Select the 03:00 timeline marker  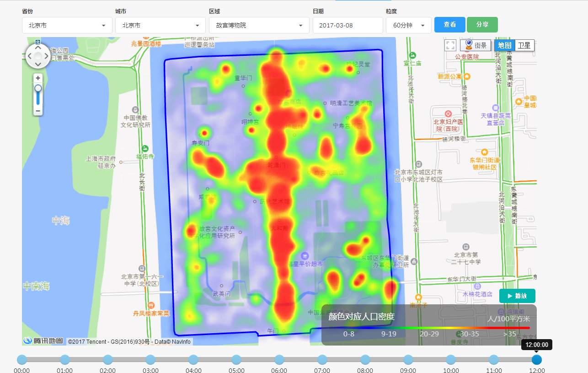pos(150,360)
